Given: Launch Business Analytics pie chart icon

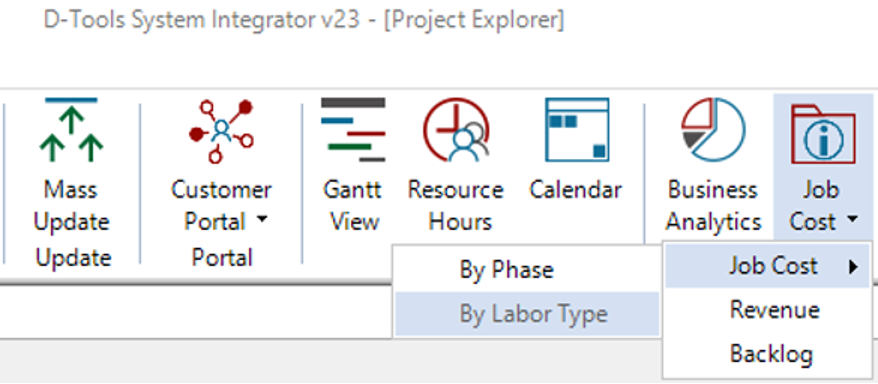Looking at the screenshot, I should [713, 130].
